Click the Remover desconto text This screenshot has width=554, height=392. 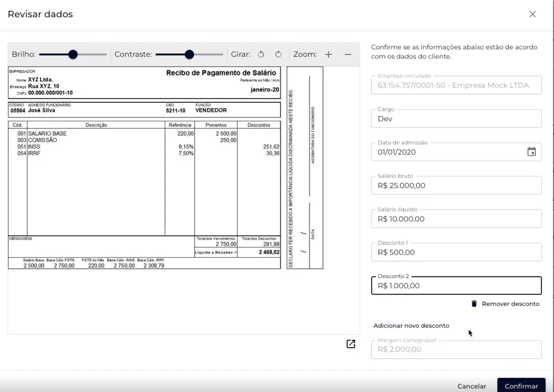pos(510,304)
